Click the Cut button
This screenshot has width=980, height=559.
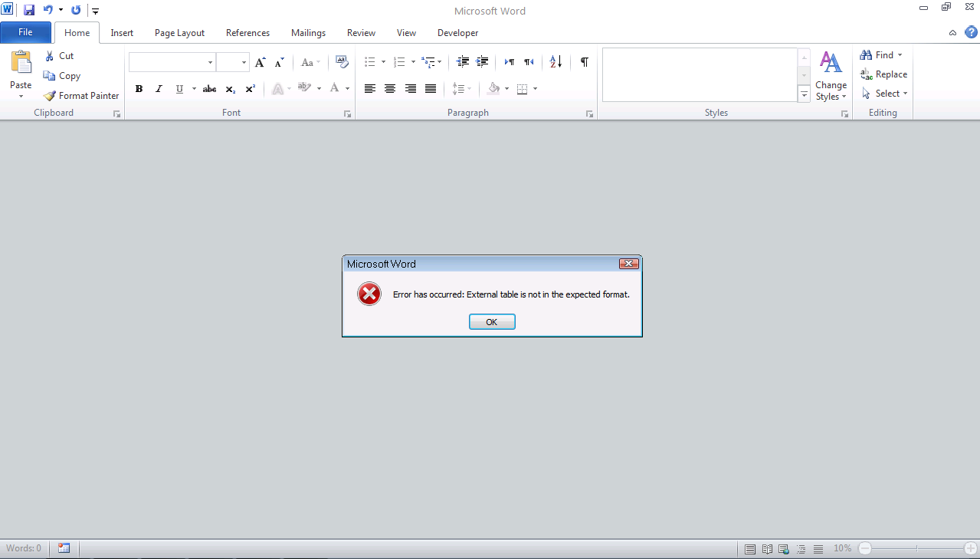tap(59, 56)
